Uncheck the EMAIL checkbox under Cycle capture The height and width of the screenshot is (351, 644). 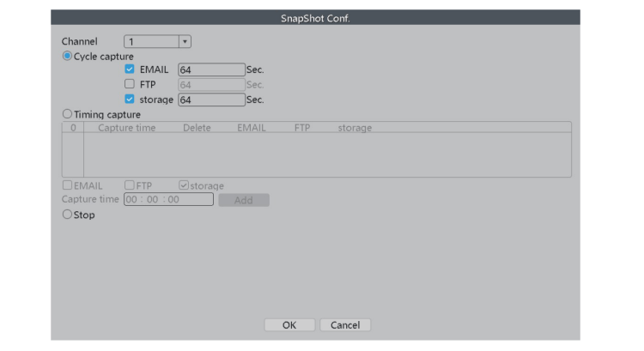[x=130, y=70]
